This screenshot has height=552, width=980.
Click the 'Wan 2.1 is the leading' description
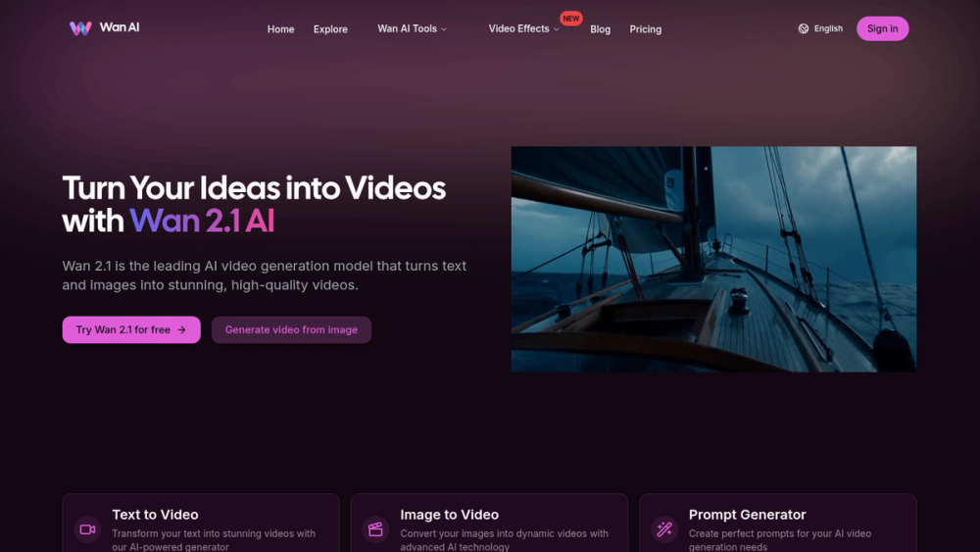click(265, 276)
